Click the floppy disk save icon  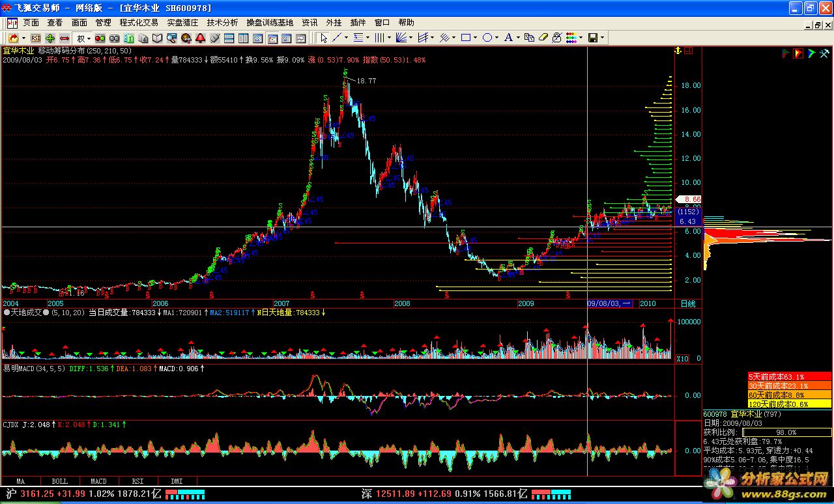(x=593, y=38)
